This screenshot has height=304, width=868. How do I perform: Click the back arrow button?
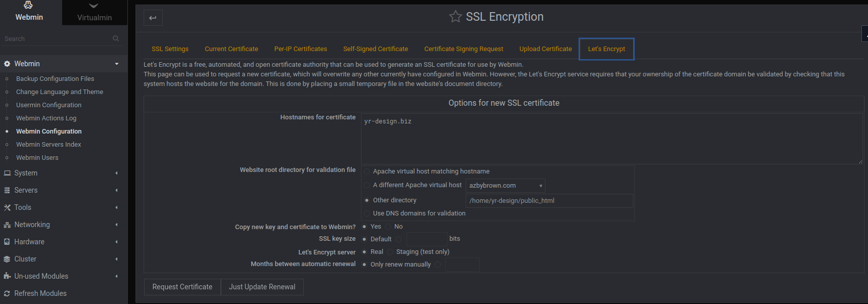(x=153, y=18)
